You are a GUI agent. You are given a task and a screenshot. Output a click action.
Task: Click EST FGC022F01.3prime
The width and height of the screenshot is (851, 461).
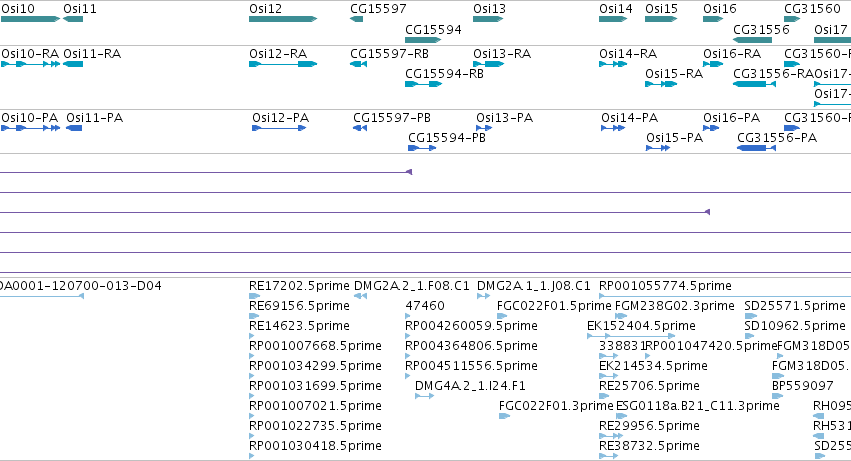pyautogui.click(x=556, y=406)
